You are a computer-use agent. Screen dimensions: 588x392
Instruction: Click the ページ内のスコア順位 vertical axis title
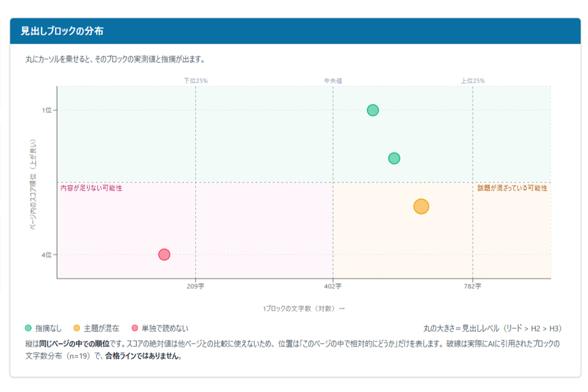tap(33, 184)
